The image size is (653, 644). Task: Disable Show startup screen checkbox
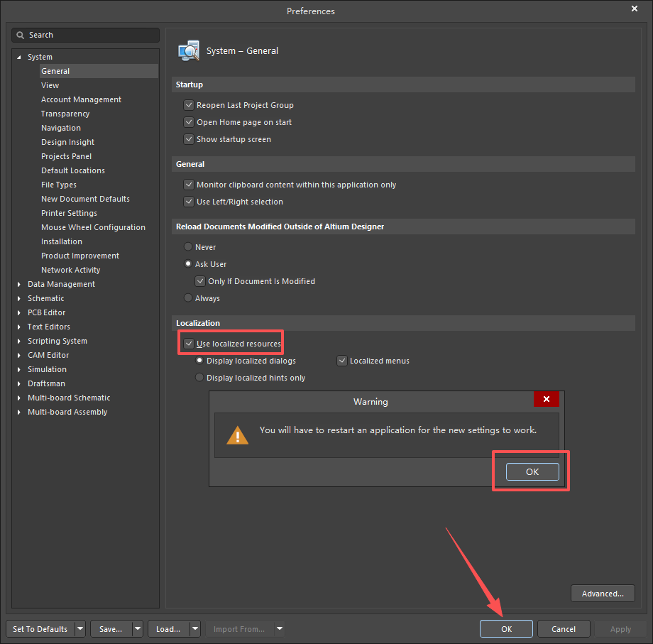(x=189, y=139)
